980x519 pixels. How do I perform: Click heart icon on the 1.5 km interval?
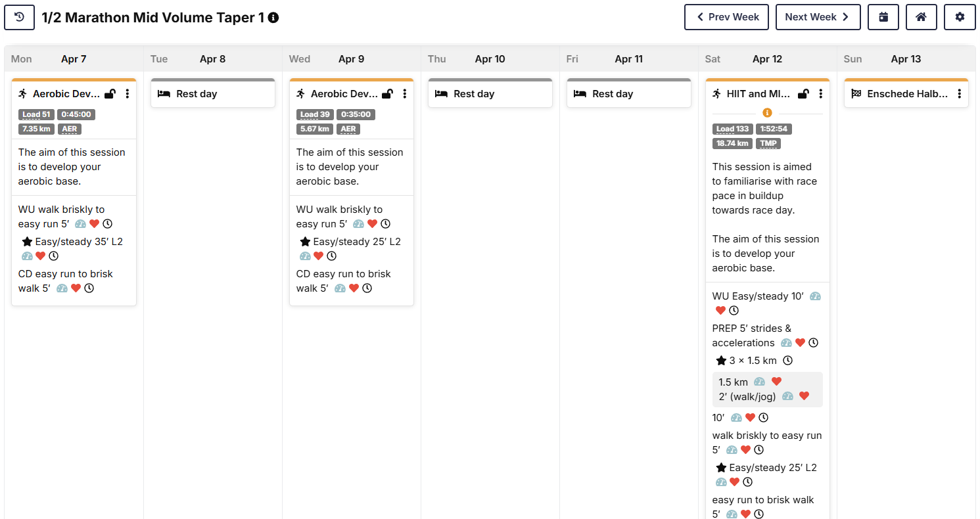click(776, 382)
